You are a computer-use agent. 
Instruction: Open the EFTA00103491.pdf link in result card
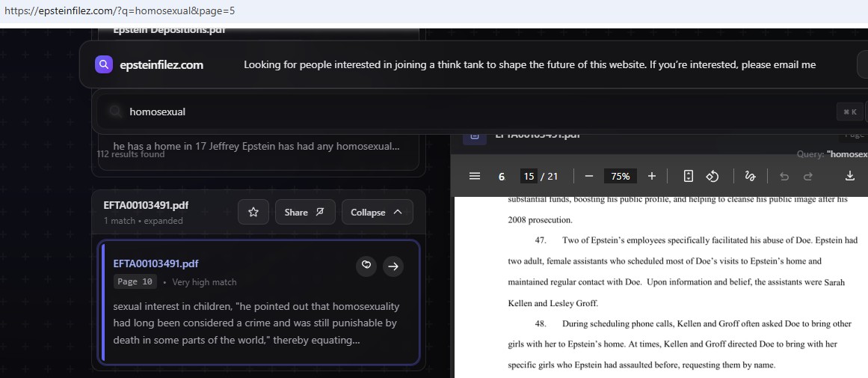click(156, 263)
